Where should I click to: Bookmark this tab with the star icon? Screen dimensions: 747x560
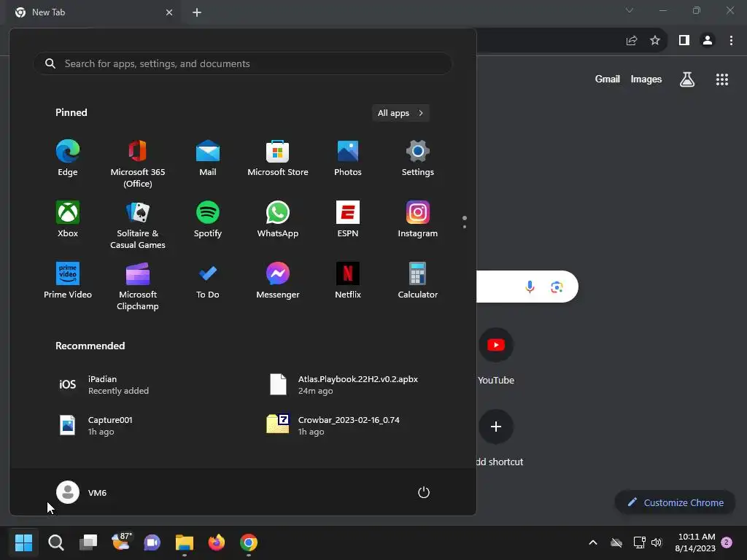[655, 41]
